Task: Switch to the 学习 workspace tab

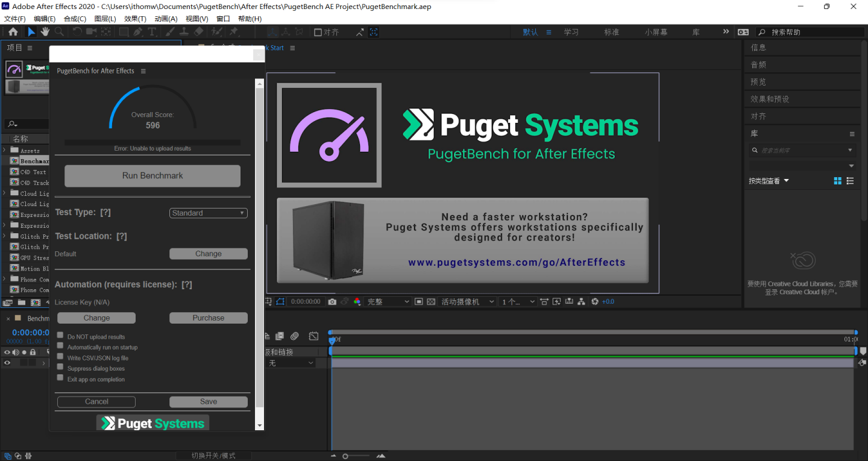Action: [571, 32]
